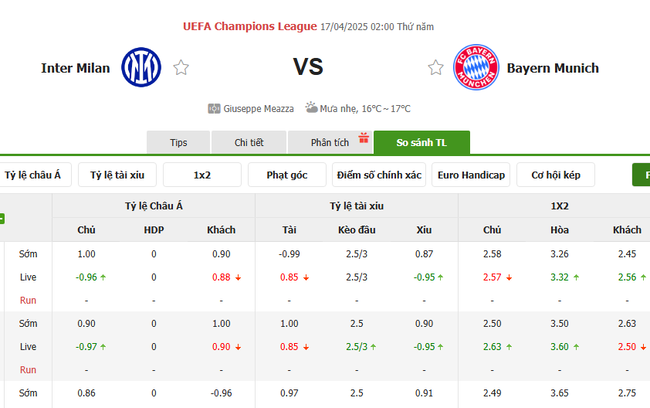Click the gift icon beside Phân tích
The width and height of the screenshot is (650, 408).
coord(364,138)
